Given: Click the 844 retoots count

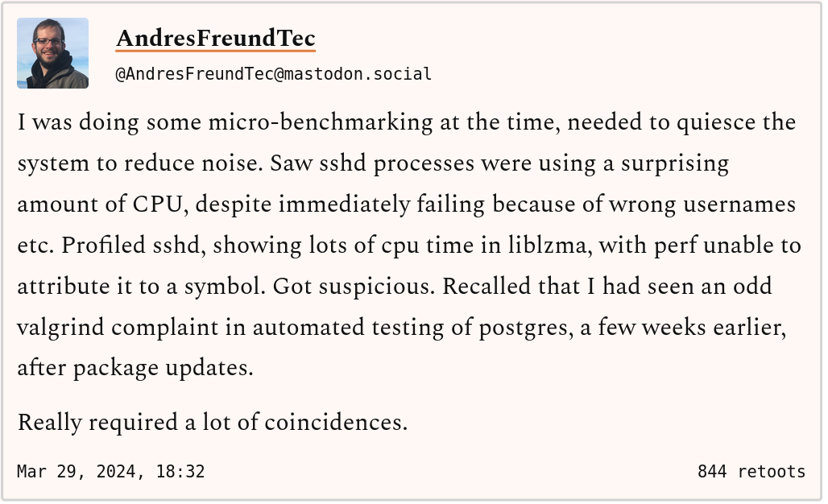Looking at the screenshot, I should 751,471.
